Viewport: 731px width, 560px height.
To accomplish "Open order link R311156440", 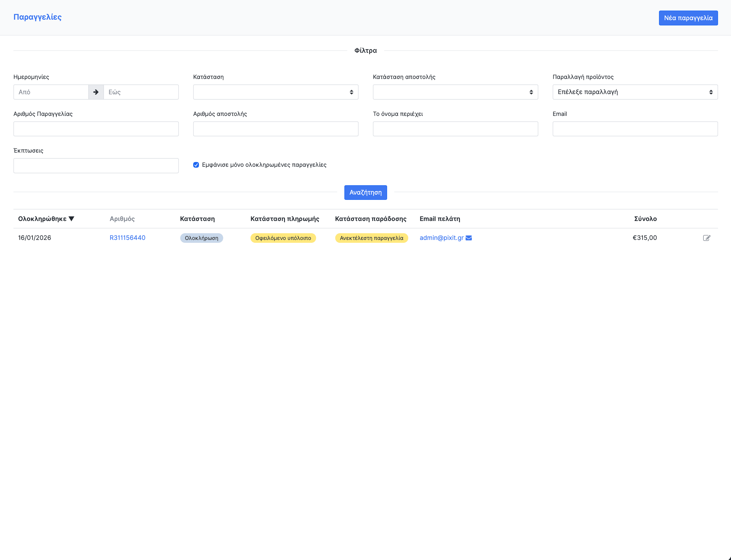I will [x=127, y=238].
